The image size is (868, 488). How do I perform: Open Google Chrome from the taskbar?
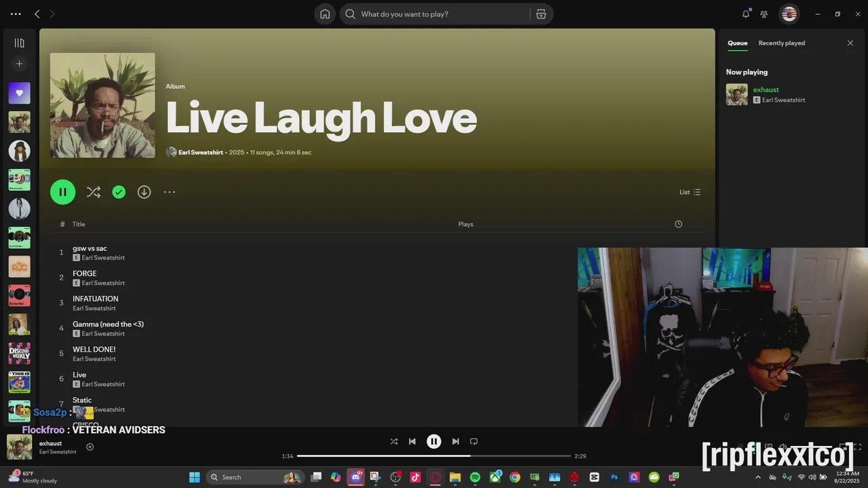pos(515,477)
